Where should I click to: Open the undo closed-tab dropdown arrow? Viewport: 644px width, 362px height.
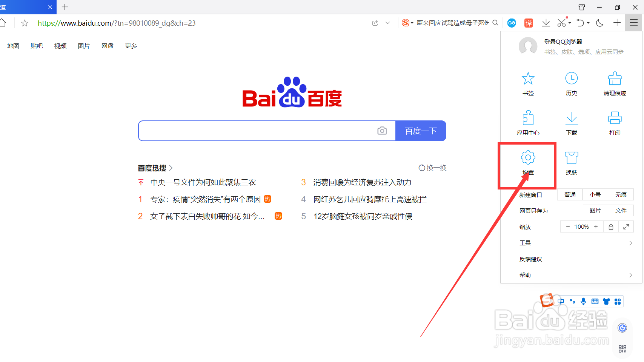[x=588, y=23]
